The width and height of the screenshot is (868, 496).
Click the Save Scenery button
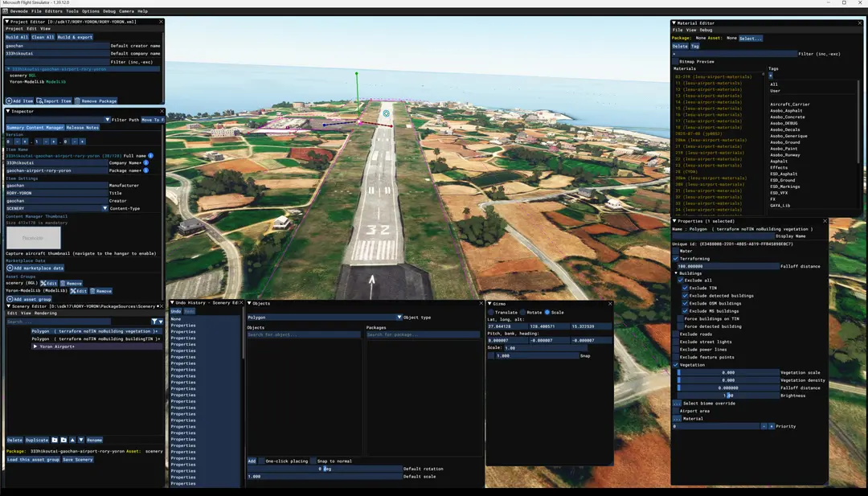[x=77, y=460]
